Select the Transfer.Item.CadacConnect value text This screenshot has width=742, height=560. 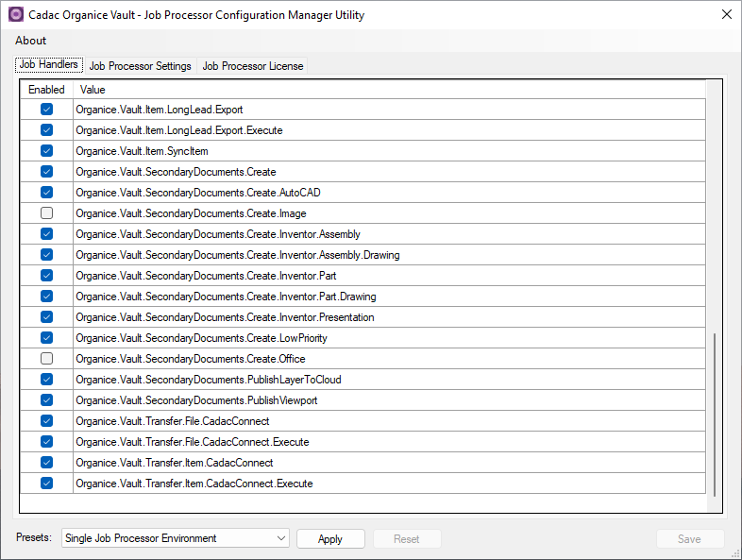[x=174, y=464]
